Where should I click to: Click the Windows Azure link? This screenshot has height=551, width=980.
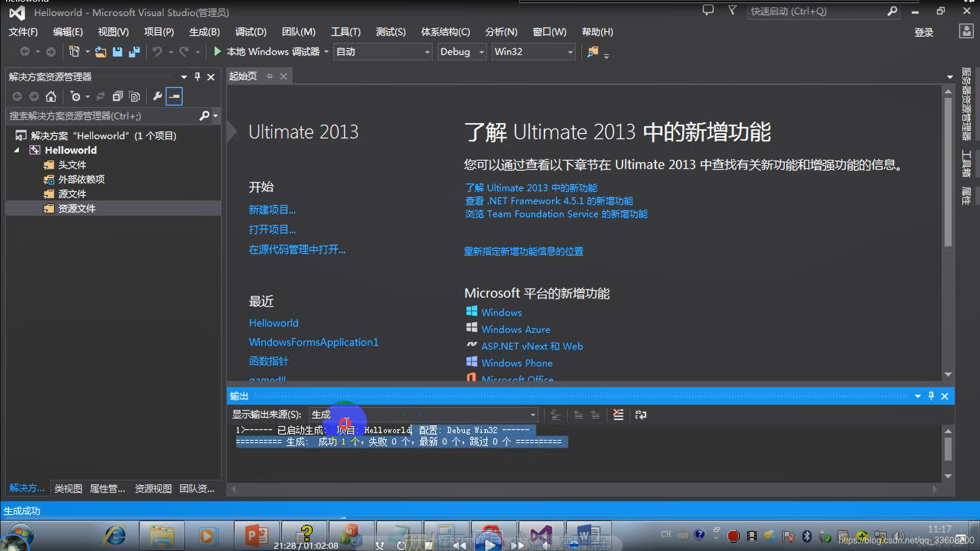point(515,329)
